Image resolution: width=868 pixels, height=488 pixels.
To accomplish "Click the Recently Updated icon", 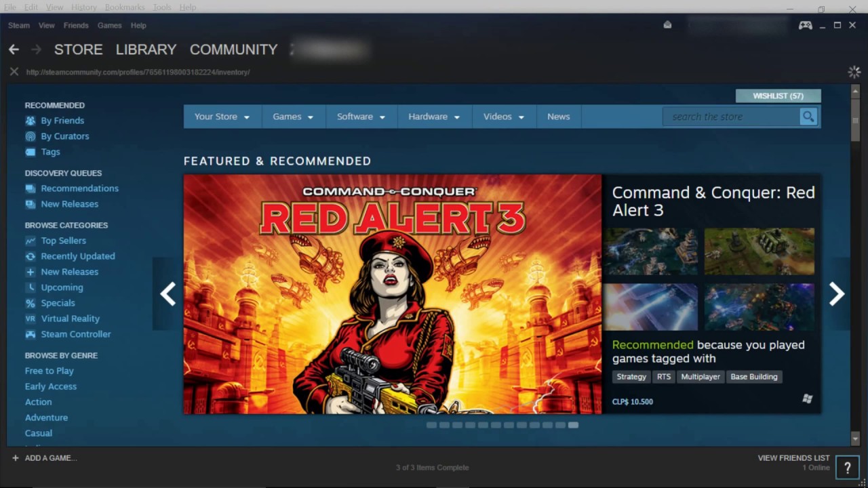I will pyautogui.click(x=31, y=256).
